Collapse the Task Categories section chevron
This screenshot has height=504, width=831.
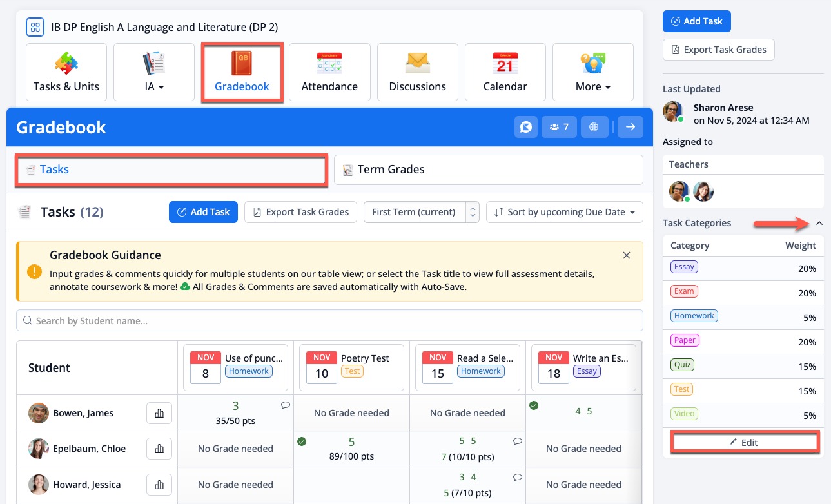point(819,223)
